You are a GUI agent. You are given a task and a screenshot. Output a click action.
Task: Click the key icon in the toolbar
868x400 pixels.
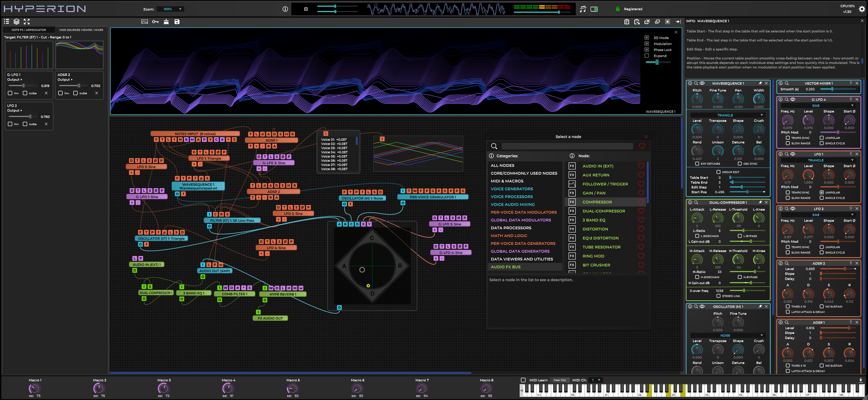pos(155,22)
